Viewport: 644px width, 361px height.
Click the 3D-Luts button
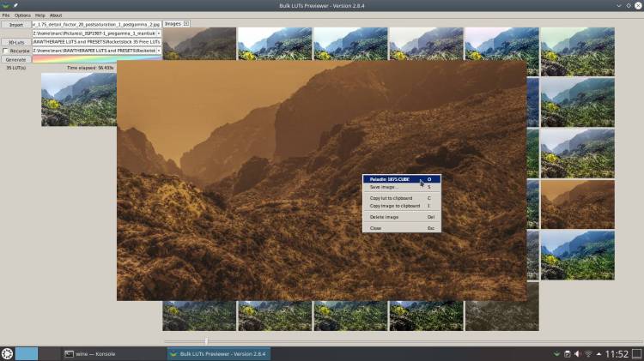click(x=16, y=42)
